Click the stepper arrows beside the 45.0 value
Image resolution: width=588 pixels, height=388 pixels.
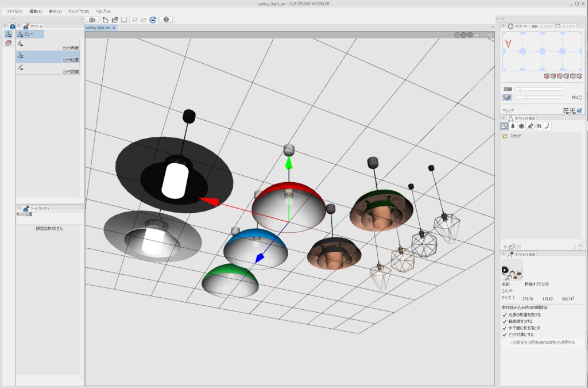[580, 97]
